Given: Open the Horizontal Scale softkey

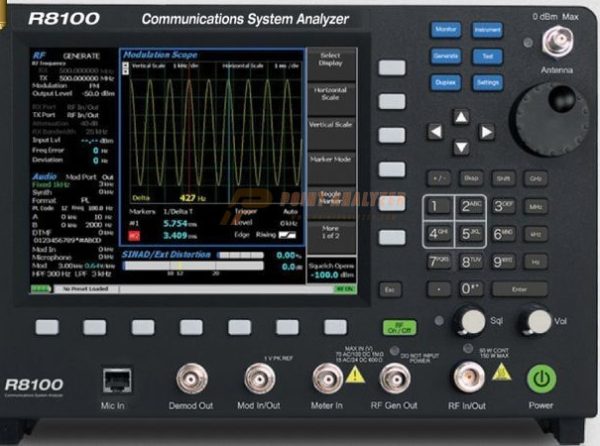Looking at the screenshot, I should click(331, 98).
